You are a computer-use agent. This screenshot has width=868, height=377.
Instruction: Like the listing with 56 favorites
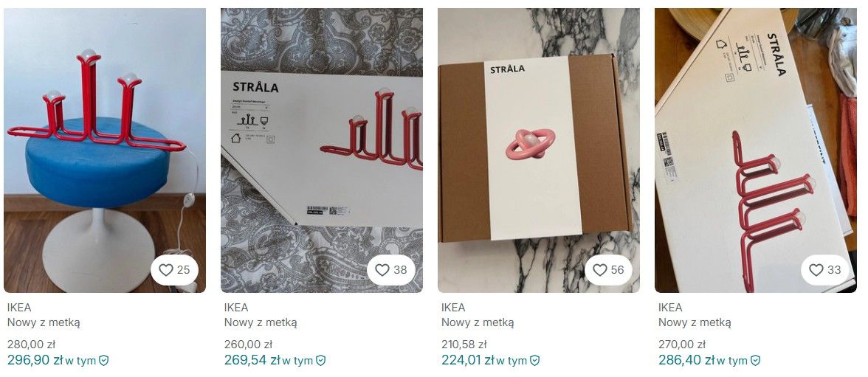click(600, 270)
